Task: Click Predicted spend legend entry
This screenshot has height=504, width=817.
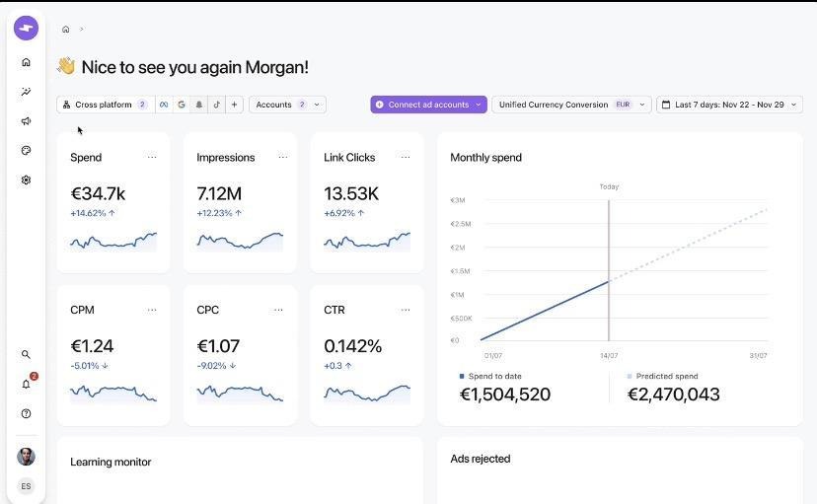Action: pyautogui.click(x=662, y=376)
